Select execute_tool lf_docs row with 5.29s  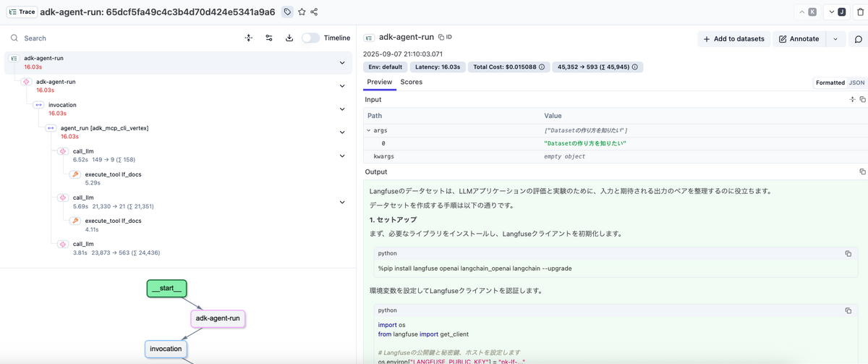click(209, 179)
